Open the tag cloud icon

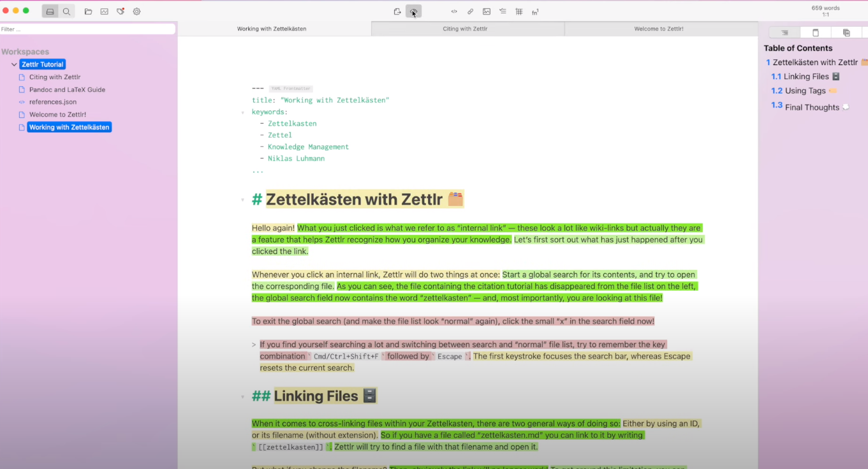click(x=119, y=11)
